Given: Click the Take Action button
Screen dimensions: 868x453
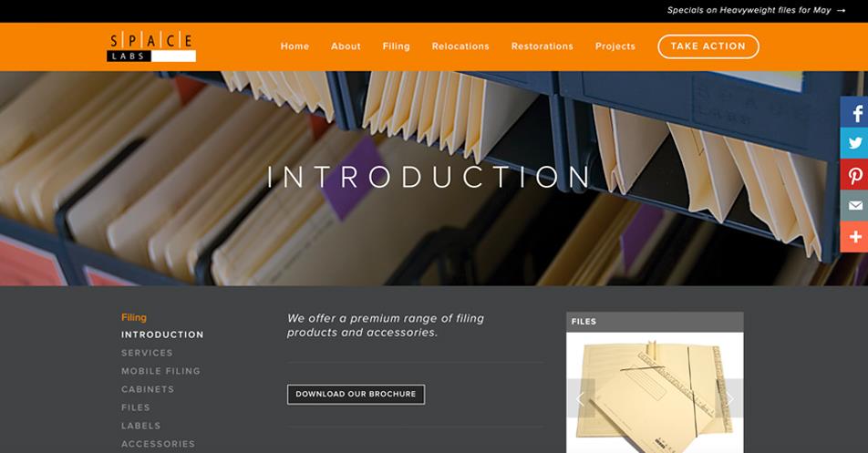Looking at the screenshot, I should (708, 46).
